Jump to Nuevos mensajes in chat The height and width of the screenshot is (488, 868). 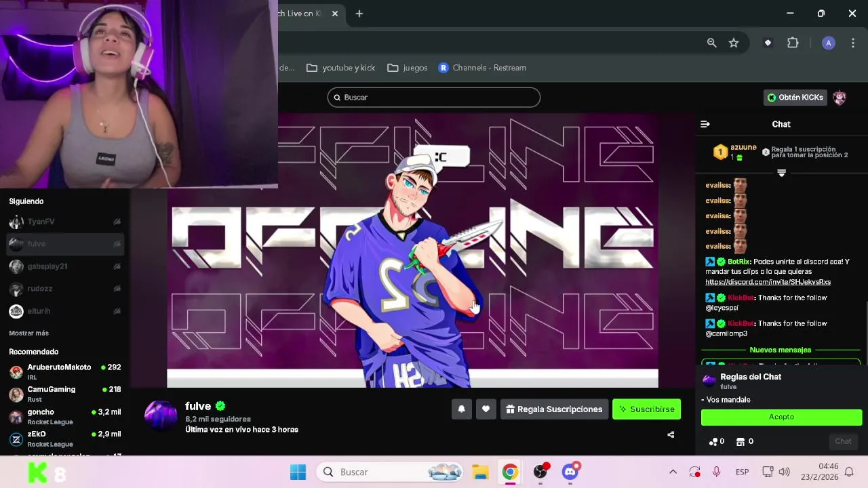tap(781, 350)
